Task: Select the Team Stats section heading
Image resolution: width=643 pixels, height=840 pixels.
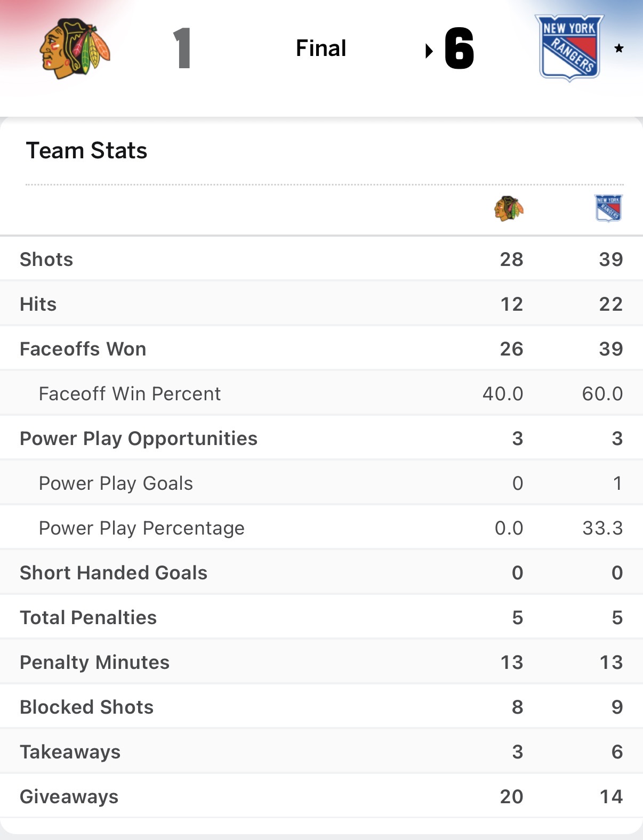Action: point(86,151)
